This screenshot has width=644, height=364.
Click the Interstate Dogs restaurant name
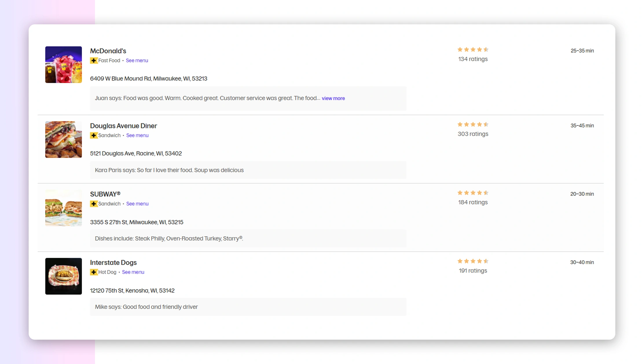[x=113, y=262]
